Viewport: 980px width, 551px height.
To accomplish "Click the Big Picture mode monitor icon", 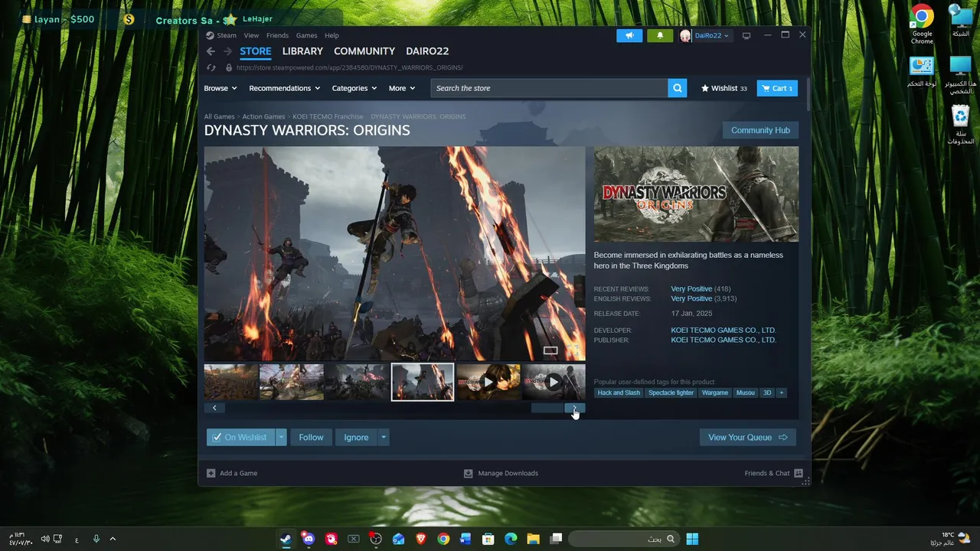I will (746, 35).
